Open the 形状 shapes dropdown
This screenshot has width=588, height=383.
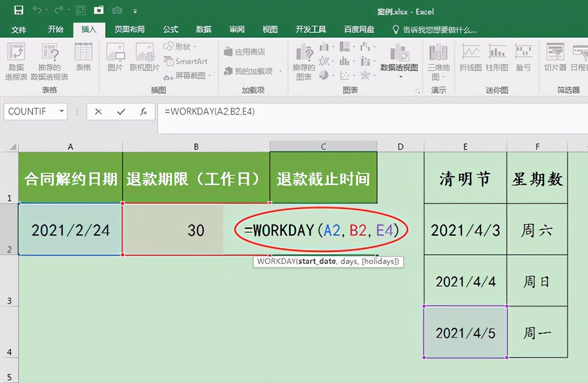pos(179,47)
